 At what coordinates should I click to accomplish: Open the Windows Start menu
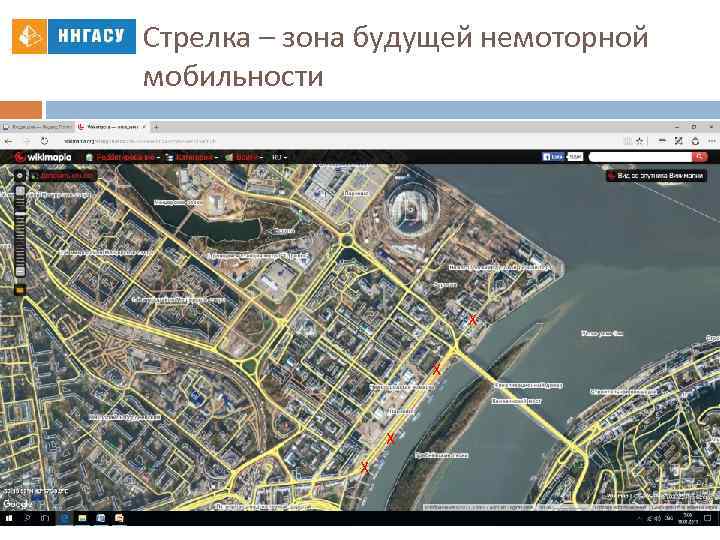pos(8,518)
